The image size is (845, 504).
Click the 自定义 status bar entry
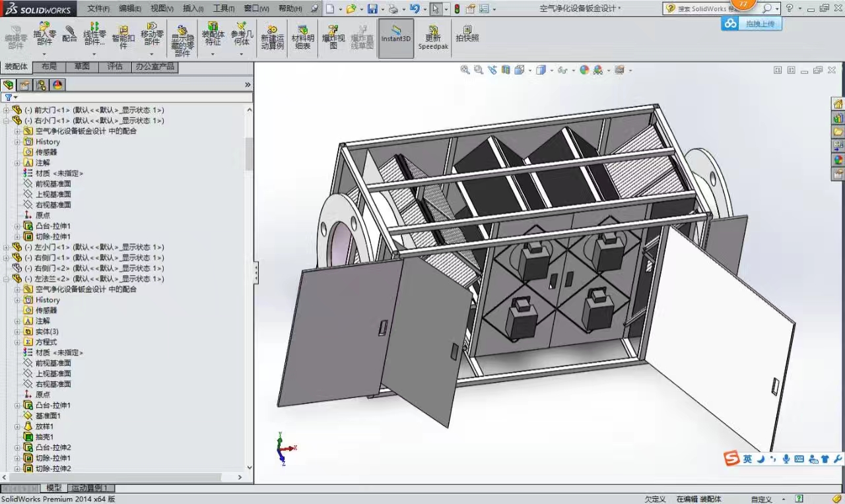coord(761,499)
